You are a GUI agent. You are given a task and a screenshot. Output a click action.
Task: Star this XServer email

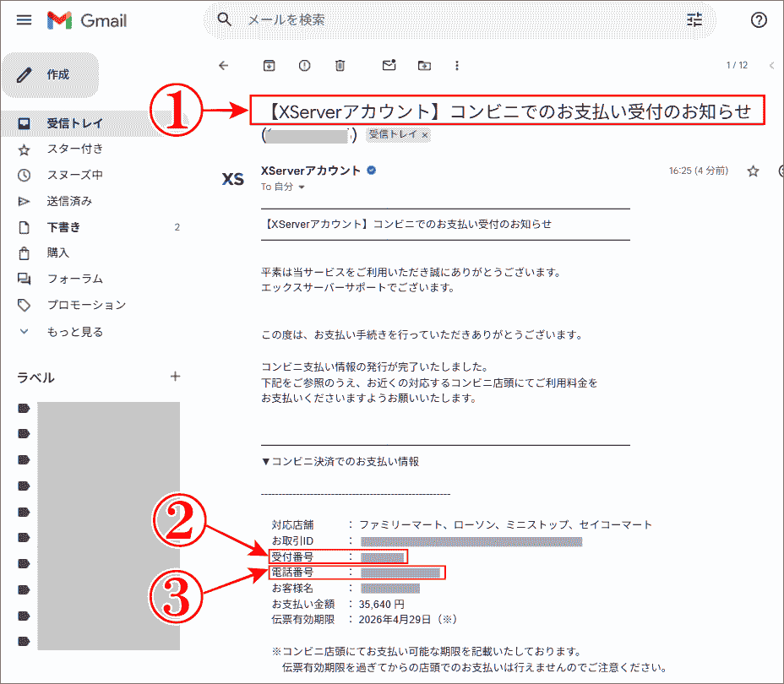pyautogui.click(x=753, y=171)
